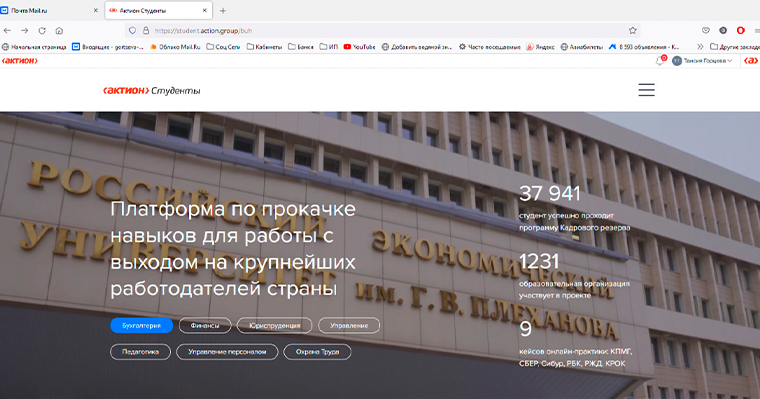Open the Часто посещаемые bookmark
This screenshot has height=399, width=760.
pos(490,47)
